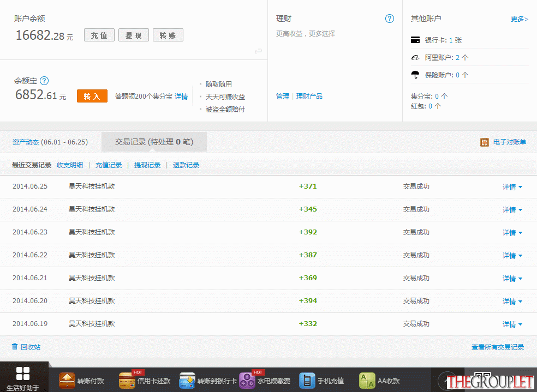Click the +371 amount on 2014.06.25

tap(308, 186)
